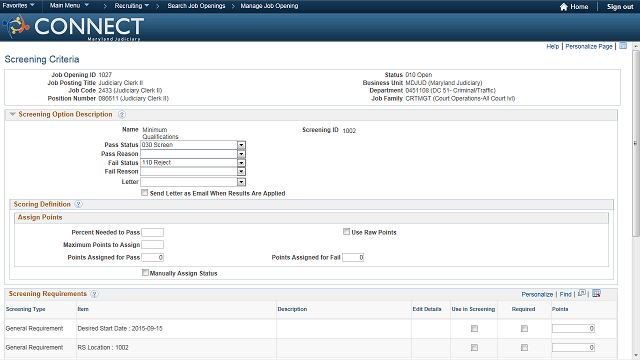Collapse the Screening Option Description section

point(12,114)
